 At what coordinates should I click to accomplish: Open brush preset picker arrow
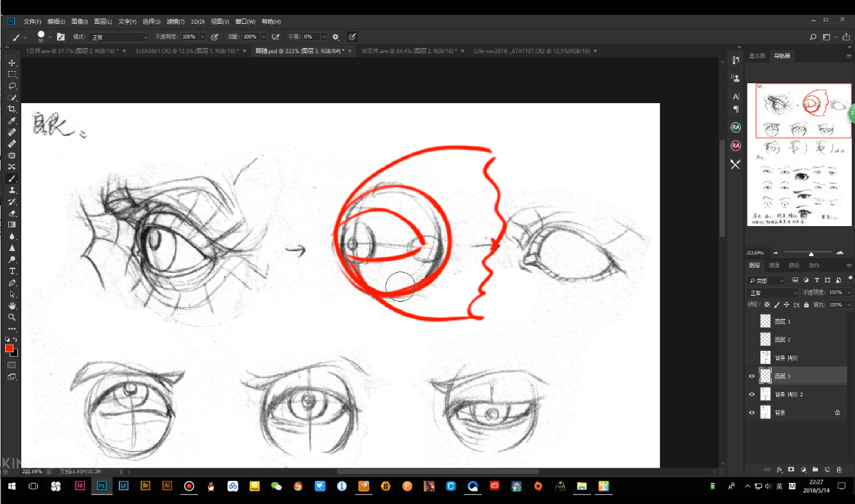pyautogui.click(x=50, y=37)
